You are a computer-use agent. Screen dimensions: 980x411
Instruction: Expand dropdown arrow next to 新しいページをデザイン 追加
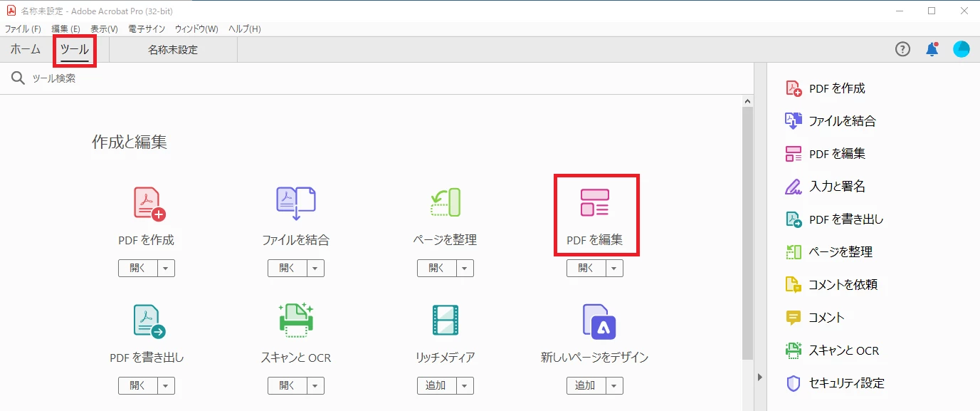[x=614, y=385]
